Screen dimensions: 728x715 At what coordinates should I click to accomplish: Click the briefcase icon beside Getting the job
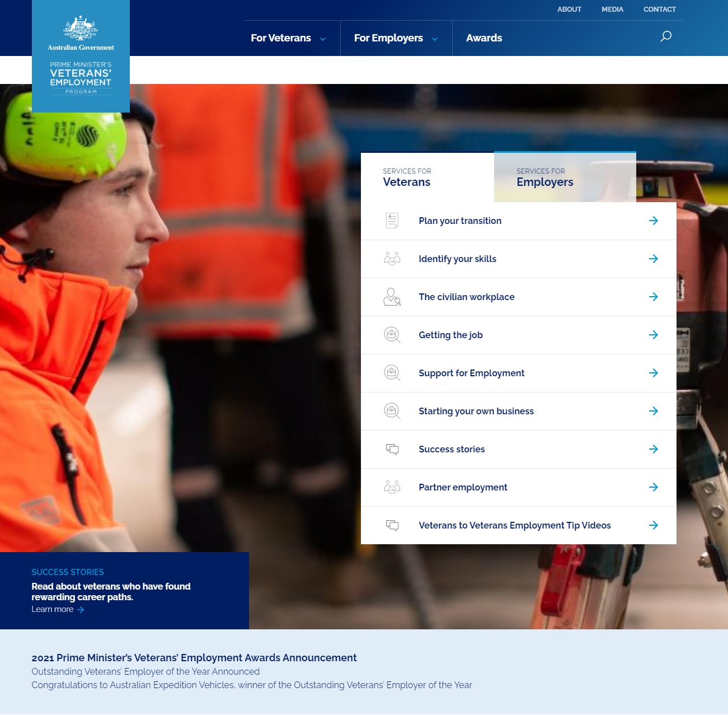392,335
